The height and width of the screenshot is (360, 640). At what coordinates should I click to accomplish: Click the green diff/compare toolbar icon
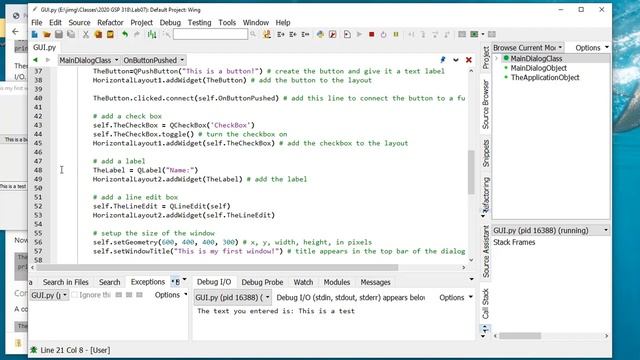[x=152, y=35]
